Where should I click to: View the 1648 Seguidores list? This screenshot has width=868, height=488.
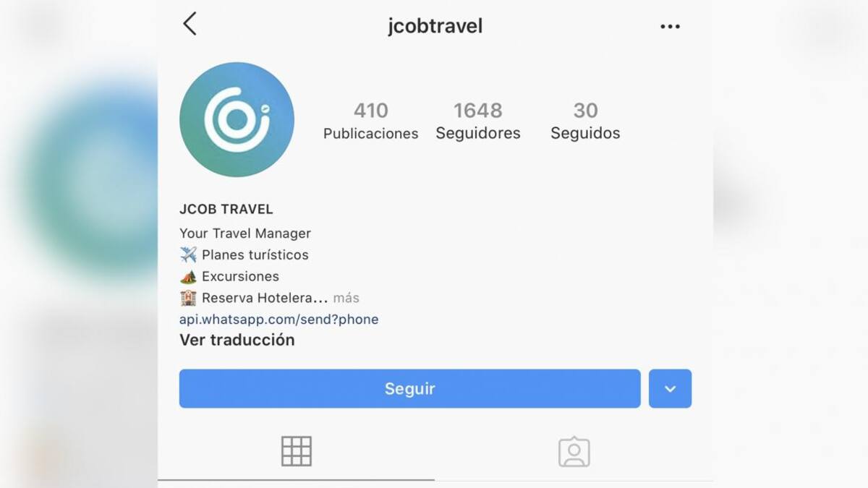coord(478,121)
